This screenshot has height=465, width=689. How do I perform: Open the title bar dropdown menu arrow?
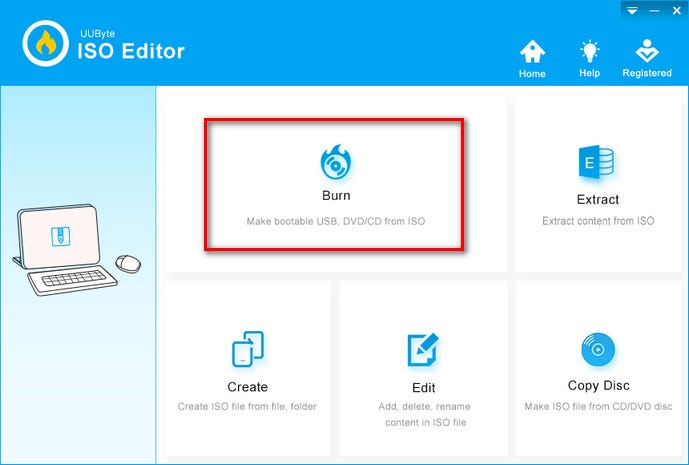[632, 11]
